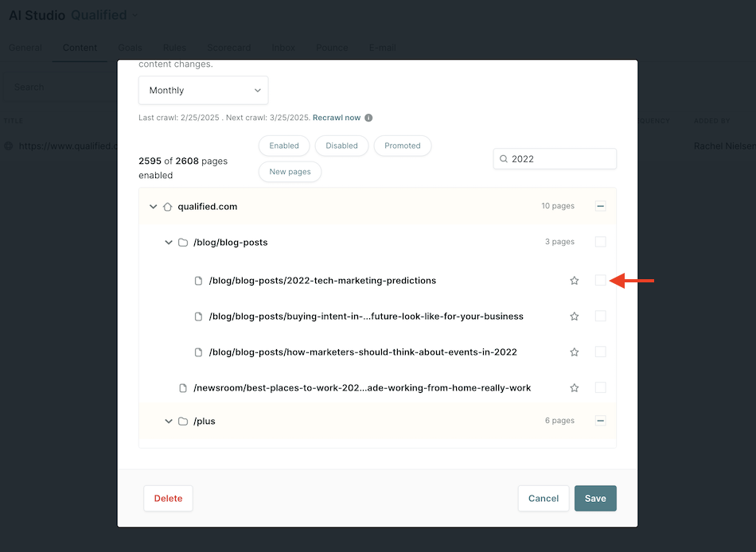Click the background Search field
This screenshot has width=756, height=552.
point(60,87)
